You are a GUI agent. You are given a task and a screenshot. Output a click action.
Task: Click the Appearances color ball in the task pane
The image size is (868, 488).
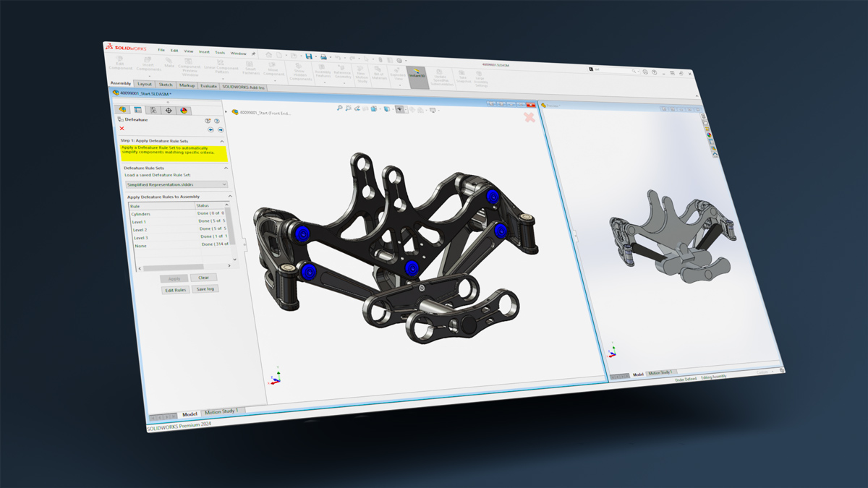tap(710, 134)
